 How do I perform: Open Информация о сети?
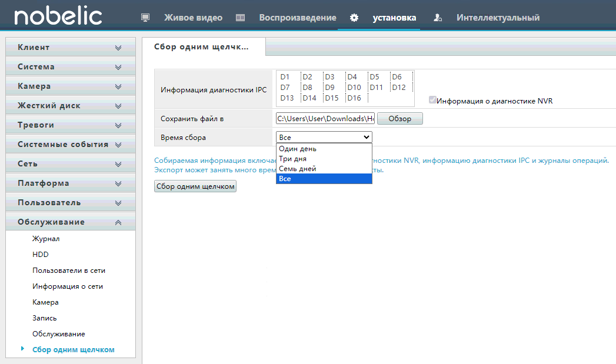[x=68, y=286]
